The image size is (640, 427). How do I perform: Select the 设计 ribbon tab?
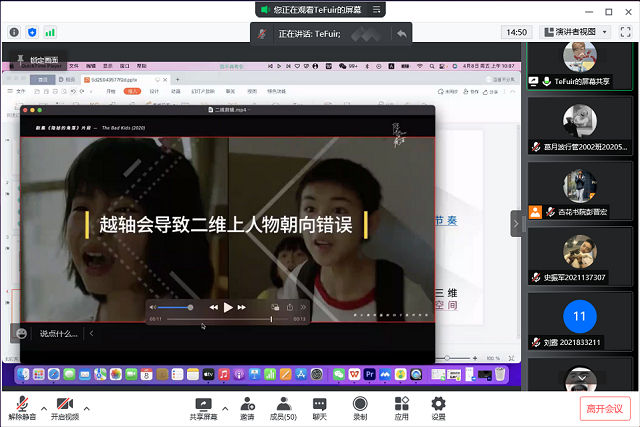pos(154,91)
